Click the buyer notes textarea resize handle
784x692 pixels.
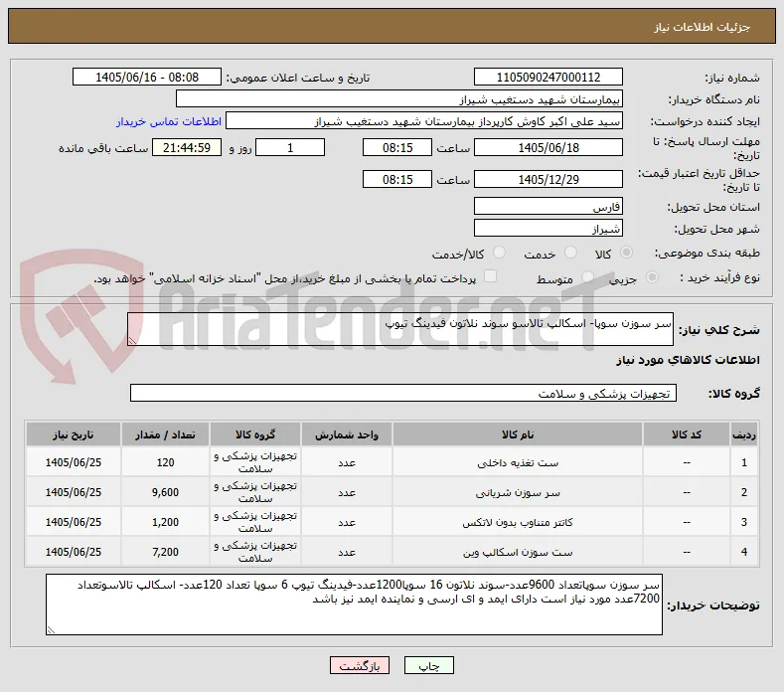pos(51,630)
